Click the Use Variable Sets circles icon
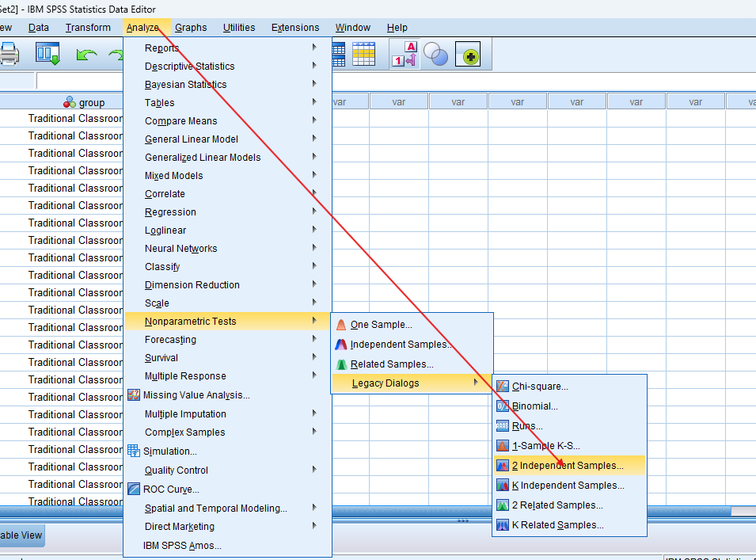The image size is (756, 560). [x=435, y=55]
